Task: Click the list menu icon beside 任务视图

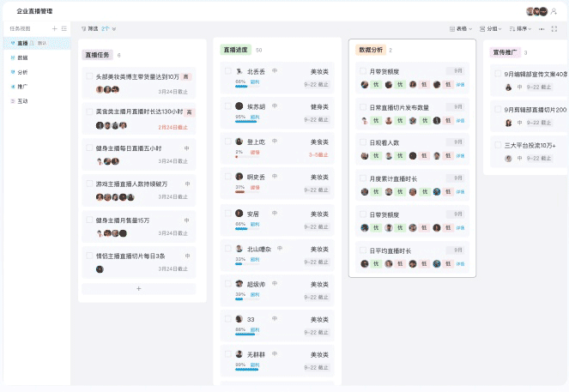Action: (x=64, y=28)
